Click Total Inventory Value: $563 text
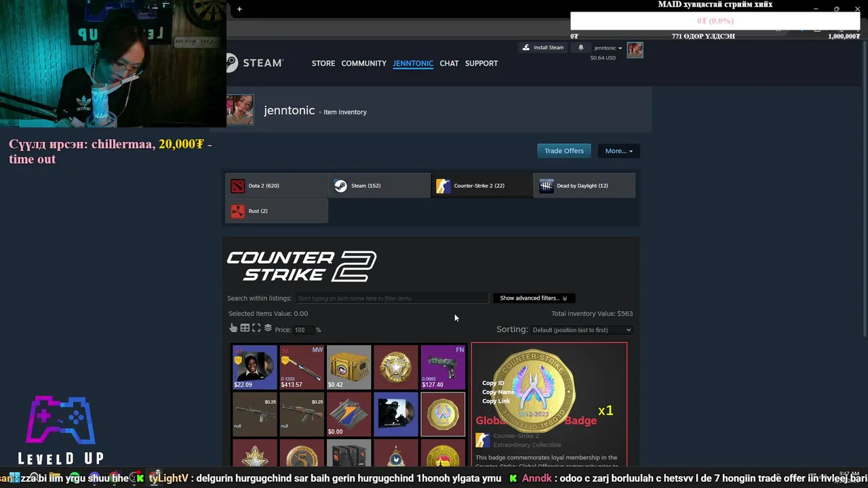This screenshot has height=488, width=868. [x=592, y=314]
